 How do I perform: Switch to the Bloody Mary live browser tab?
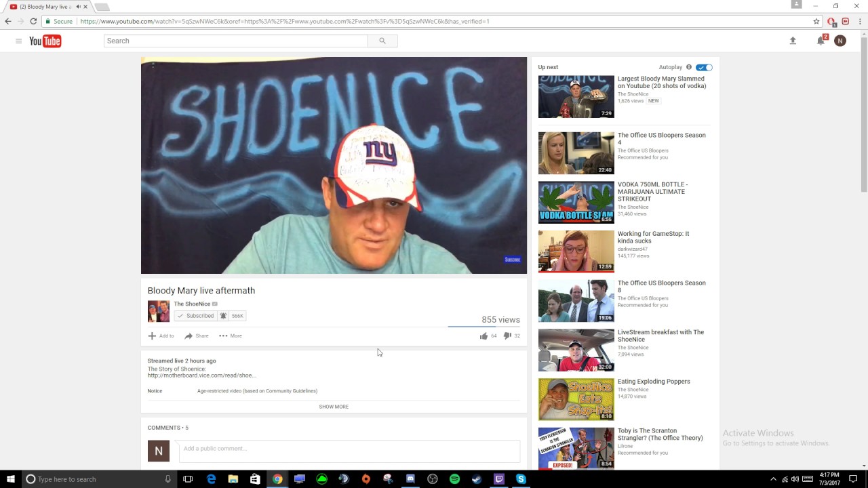point(47,7)
